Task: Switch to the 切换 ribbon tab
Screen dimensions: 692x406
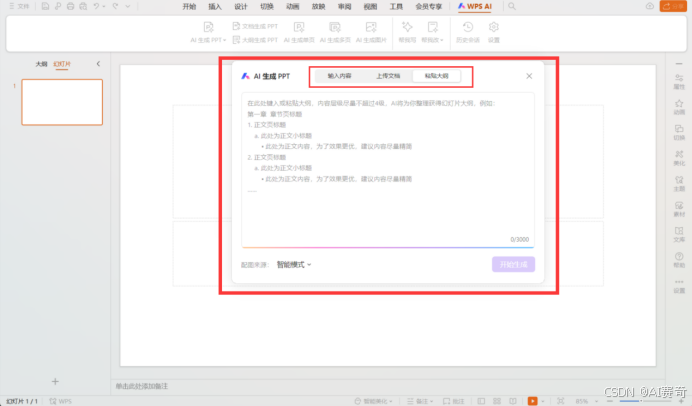Action: (x=267, y=6)
